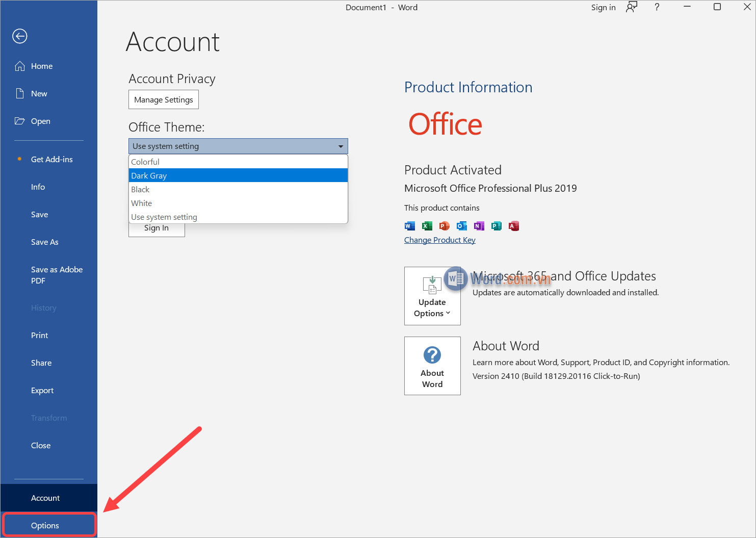
Task: Click the back arrow circle icon
Action: point(20,36)
